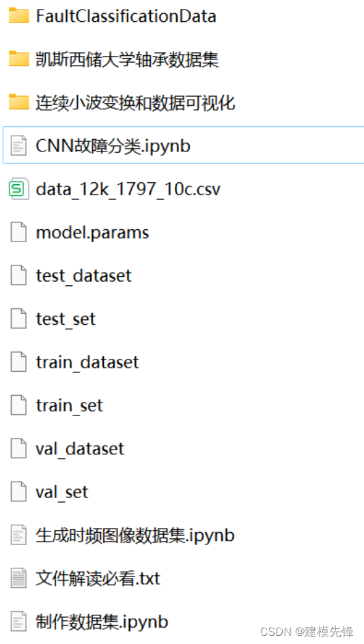Click the CSDN @建模先锋 watermark text
This screenshot has height=644, width=364.
pos(307,631)
